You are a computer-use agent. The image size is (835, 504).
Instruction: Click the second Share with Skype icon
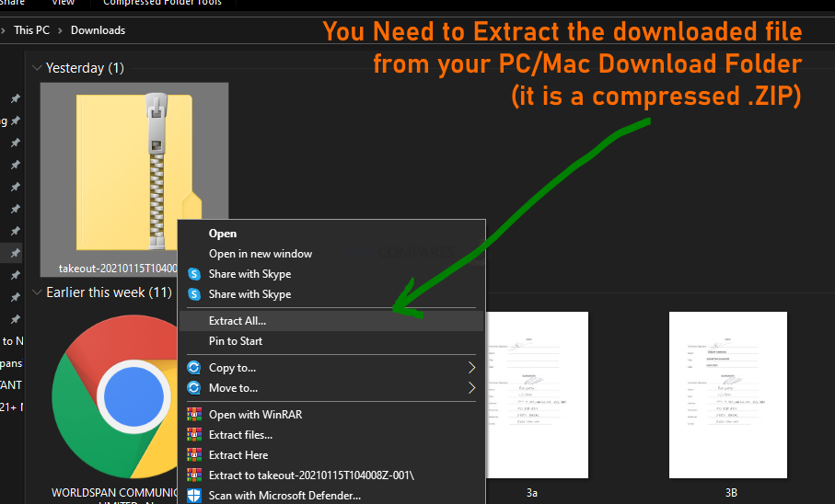pyautogui.click(x=194, y=294)
